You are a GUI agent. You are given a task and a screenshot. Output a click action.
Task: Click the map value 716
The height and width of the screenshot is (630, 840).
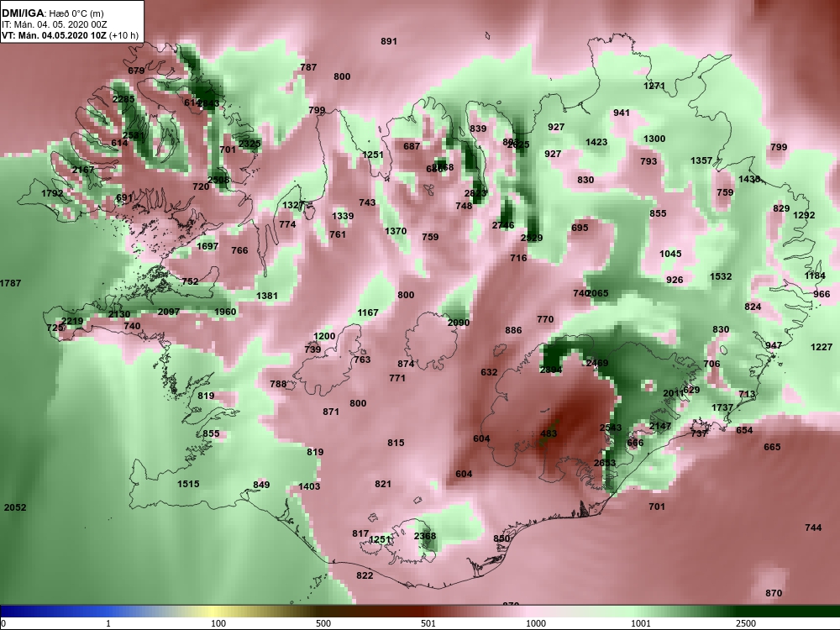518,258
